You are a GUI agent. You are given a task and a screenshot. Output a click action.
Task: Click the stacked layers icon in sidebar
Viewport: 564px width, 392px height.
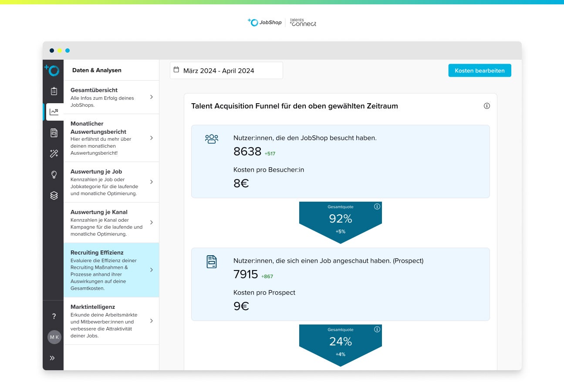(54, 196)
